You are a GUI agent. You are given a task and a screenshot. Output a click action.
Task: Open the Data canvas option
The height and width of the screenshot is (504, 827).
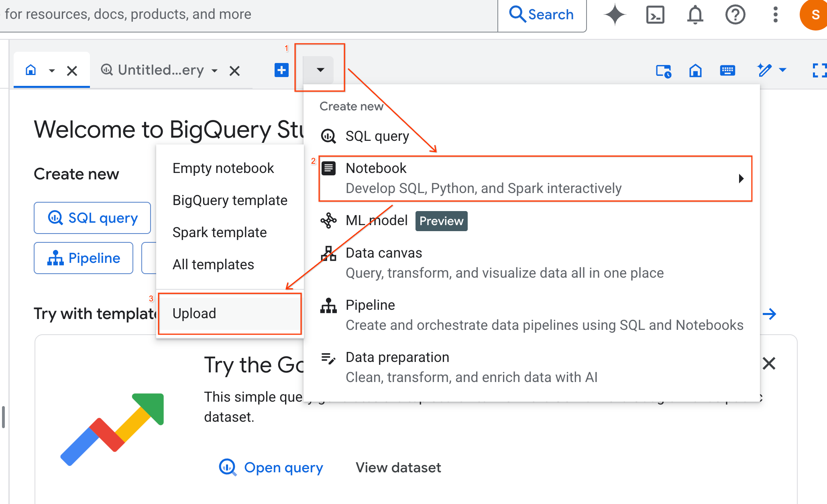point(383,252)
